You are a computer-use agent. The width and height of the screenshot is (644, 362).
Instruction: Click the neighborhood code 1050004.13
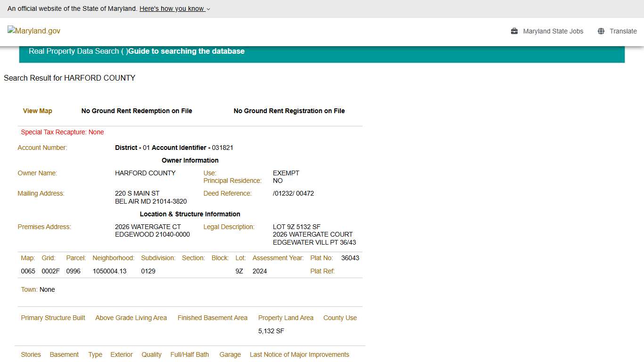point(109,271)
